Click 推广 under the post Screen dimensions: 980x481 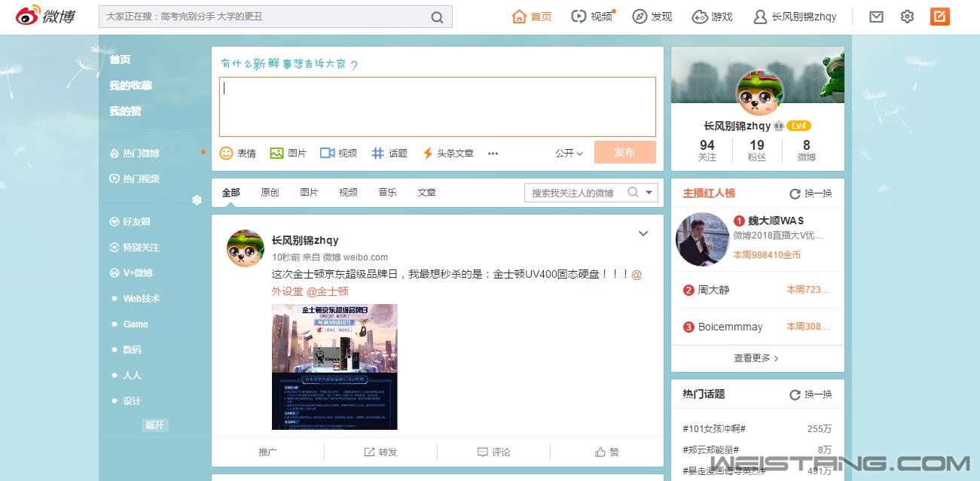[267, 452]
